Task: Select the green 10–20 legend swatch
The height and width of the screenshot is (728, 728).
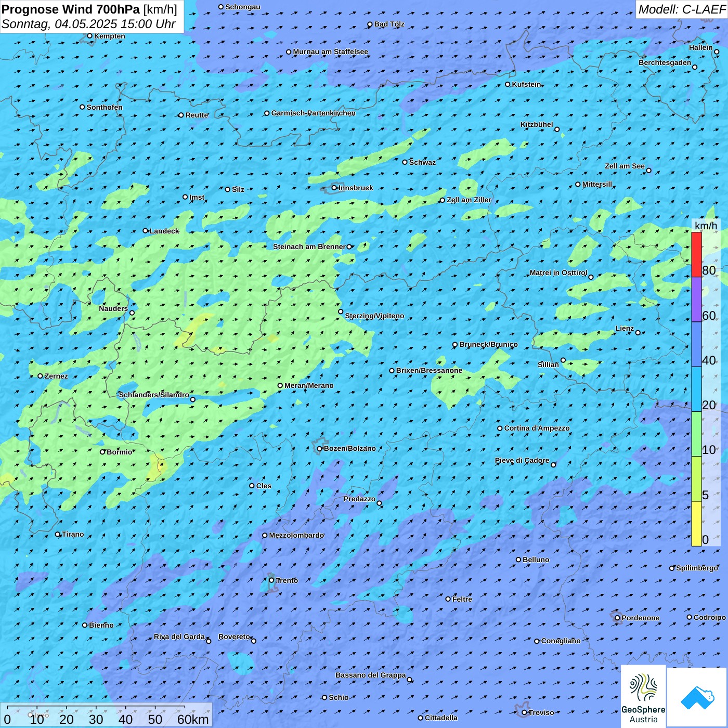Action: [696, 434]
